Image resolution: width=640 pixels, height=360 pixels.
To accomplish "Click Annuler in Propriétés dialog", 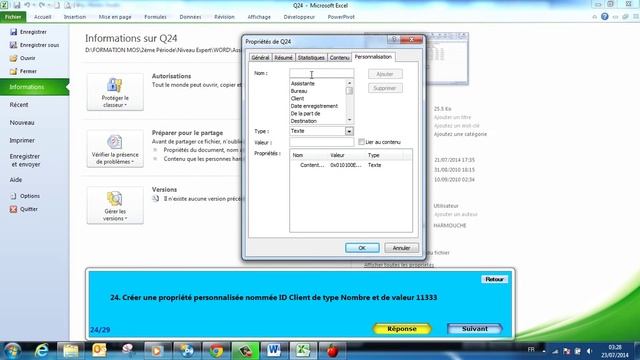I will (x=401, y=248).
